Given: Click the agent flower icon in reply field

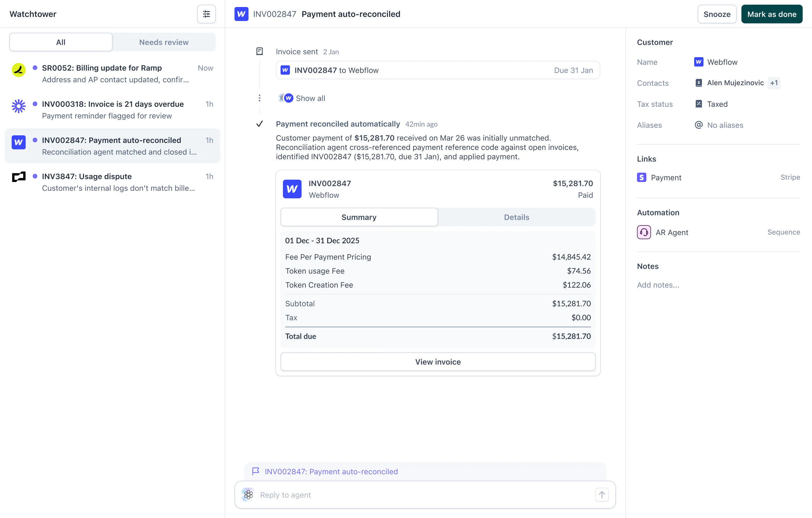Looking at the screenshot, I should [249, 495].
